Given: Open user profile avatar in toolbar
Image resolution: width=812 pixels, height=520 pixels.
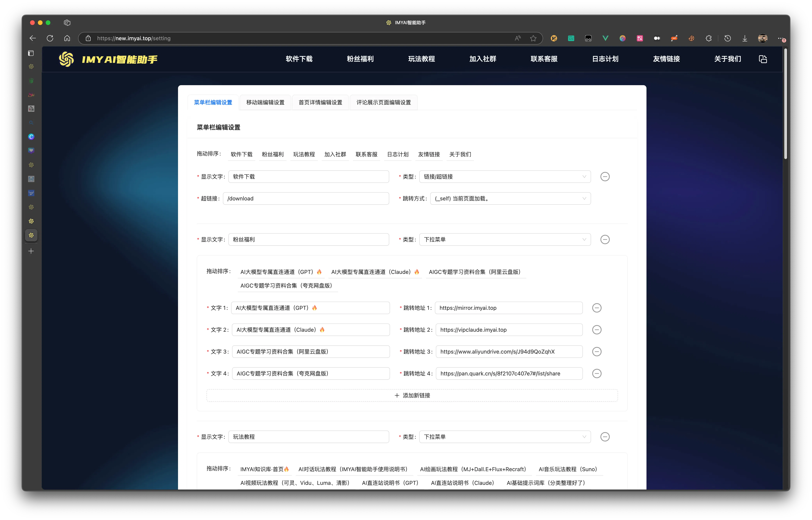Looking at the screenshot, I should coord(763,38).
